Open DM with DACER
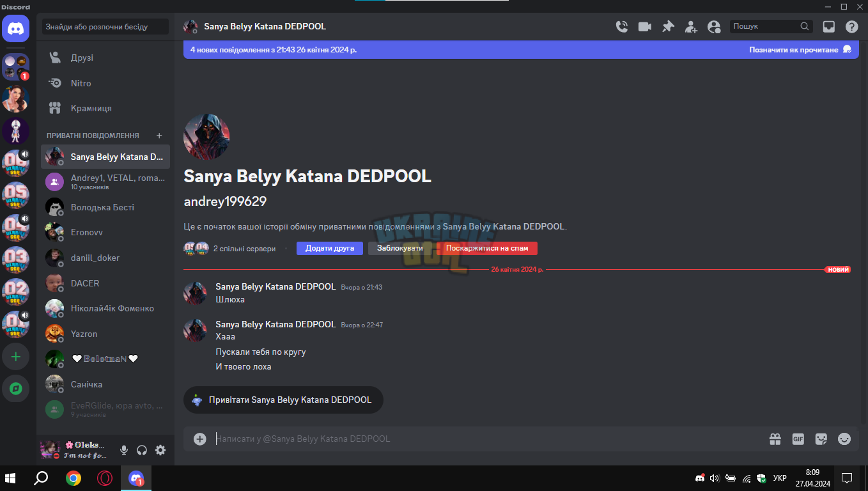Screen dimensions: 868x491 pyautogui.click(x=105, y=283)
